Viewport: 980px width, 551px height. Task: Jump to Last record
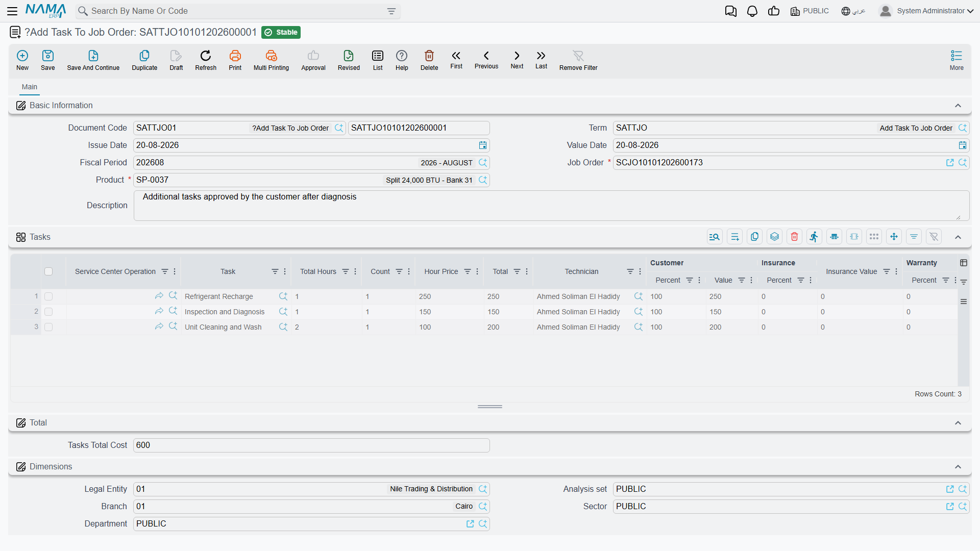pos(541,60)
